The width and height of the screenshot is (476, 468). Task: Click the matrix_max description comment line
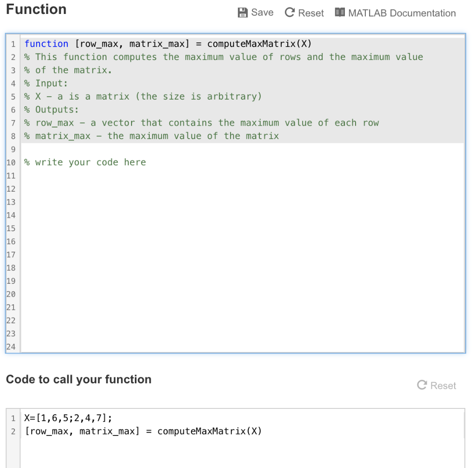(x=152, y=136)
